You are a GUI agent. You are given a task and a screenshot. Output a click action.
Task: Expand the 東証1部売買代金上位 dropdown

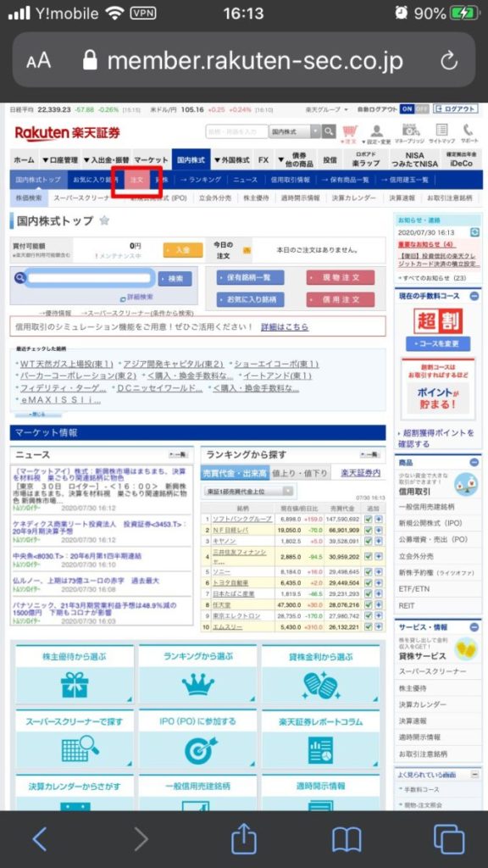[249, 491]
